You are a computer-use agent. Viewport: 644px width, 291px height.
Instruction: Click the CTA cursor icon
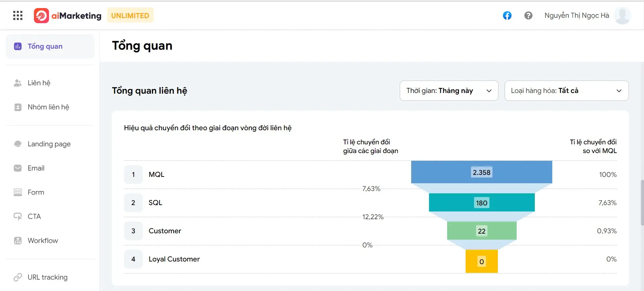pos(18,216)
